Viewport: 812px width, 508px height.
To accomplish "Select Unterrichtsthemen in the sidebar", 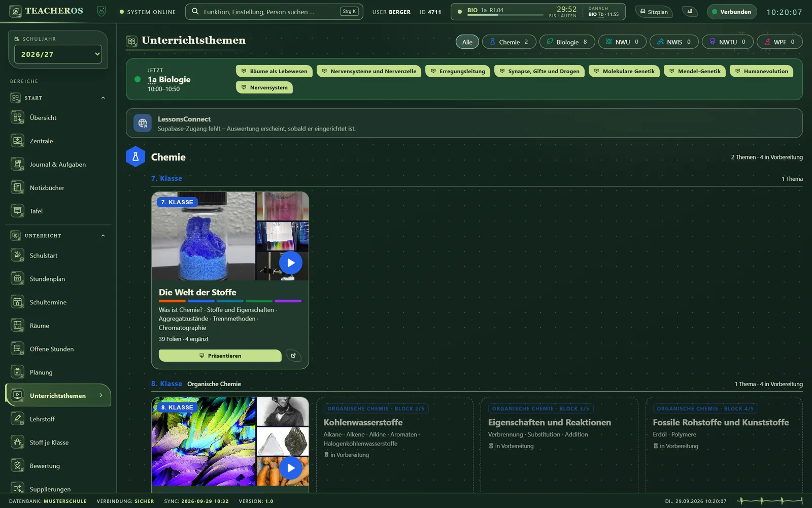I will click(58, 396).
